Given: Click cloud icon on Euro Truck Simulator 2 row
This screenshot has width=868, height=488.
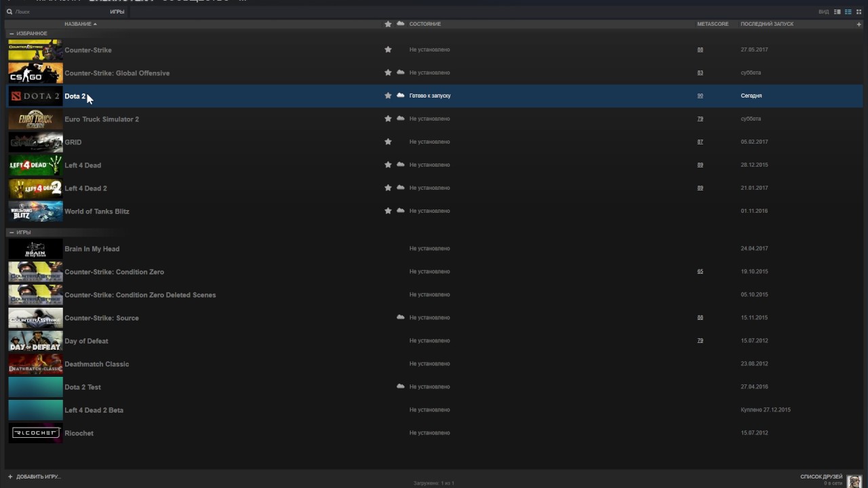Looking at the screenshot, I should tap(401, 119).
